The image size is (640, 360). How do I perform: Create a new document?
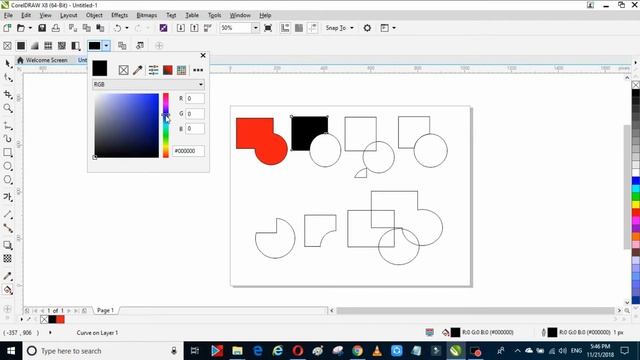pyautogui.click(x=7, y=28)
